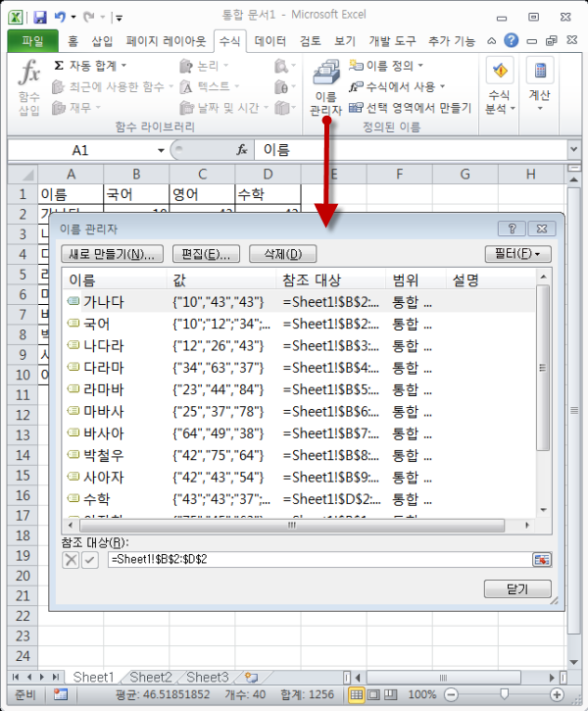Click the insert new worksheet tab icon
The image size is (588, 711).
click(252, 678)
